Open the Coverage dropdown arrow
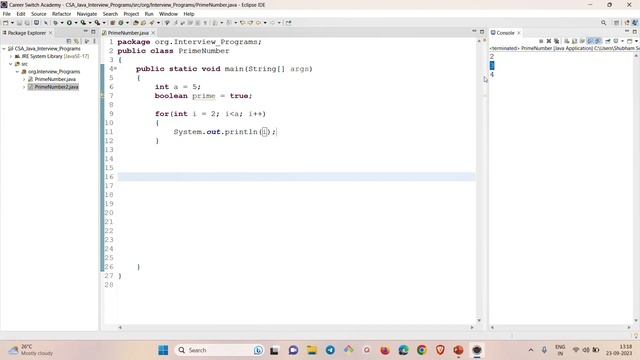 [x=90, y=23]
